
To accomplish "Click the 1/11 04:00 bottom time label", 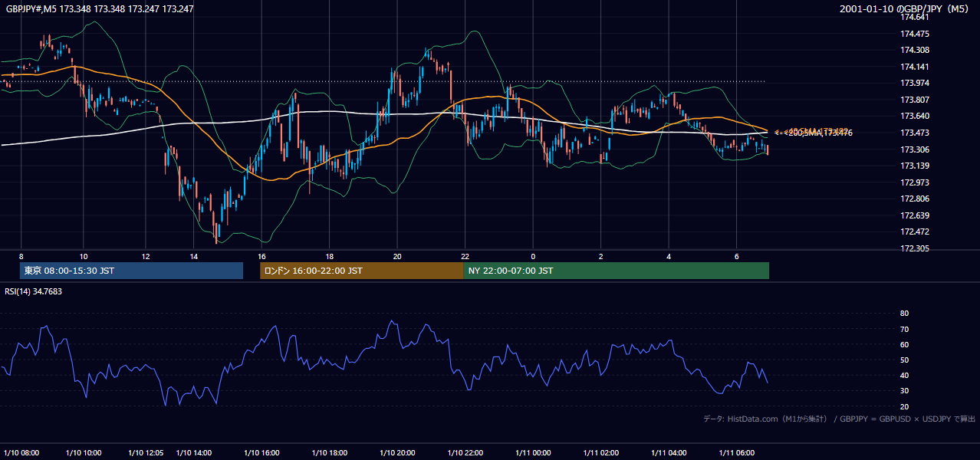I will pyautogui.click(x=669, y=453).
